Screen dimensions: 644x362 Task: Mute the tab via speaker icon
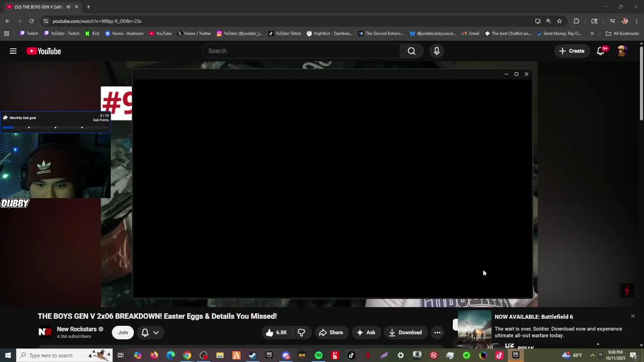(x=68, y=7)
